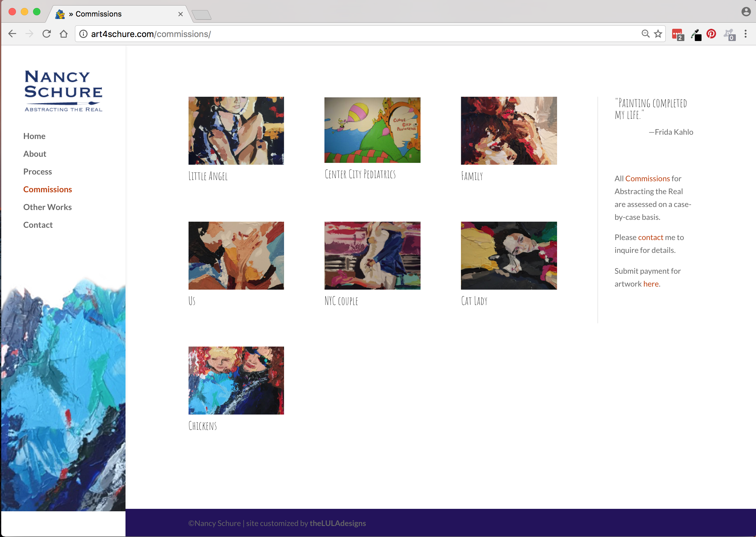Viewport: 756px width, 537px height.
Task: Click the browser back arrow
Action: tap(12, 34)
